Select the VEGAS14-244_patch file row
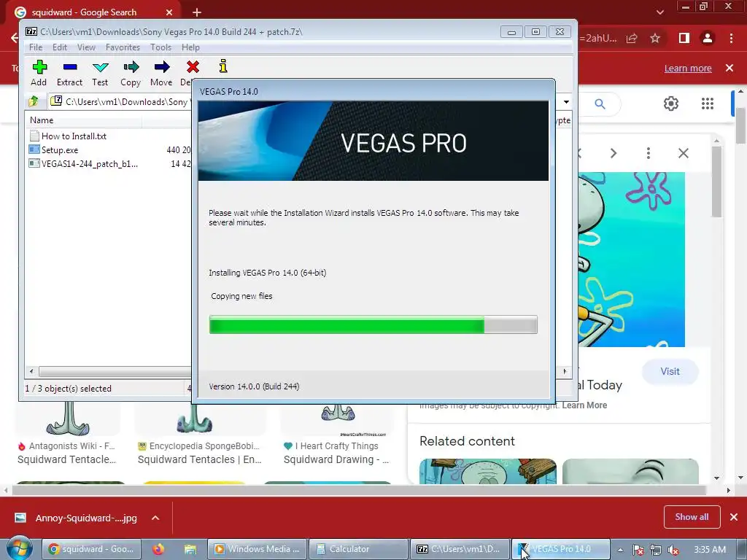The width and height of the screenshot is (747, 560). pos(83,164)
